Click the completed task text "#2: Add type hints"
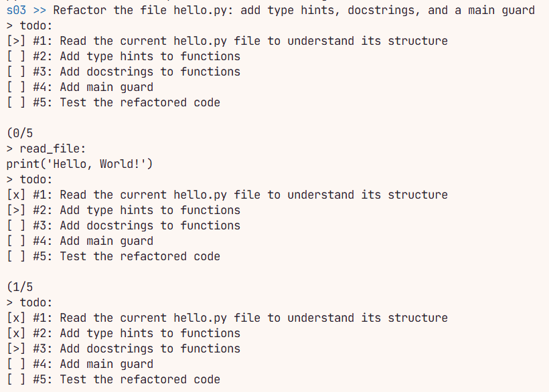549x392 pixels. pyautogui.click(x=120, y=333)
